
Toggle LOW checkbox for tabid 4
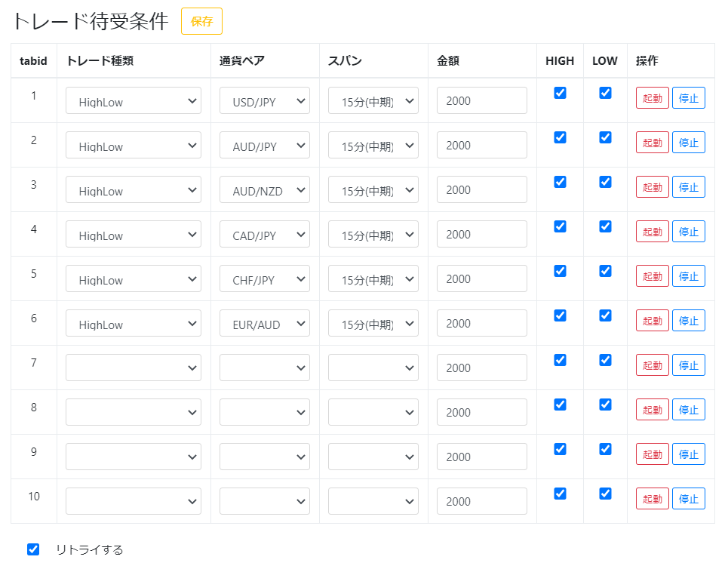[605, 226]
